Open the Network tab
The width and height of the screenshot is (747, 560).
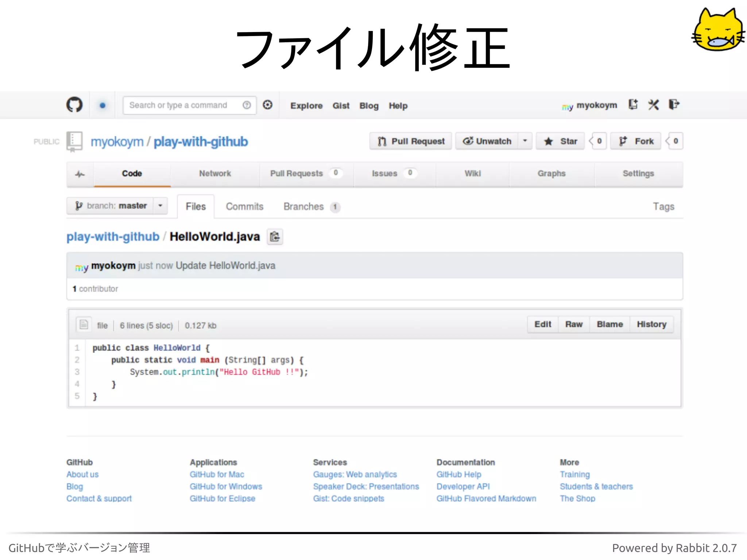click(215, 174)
